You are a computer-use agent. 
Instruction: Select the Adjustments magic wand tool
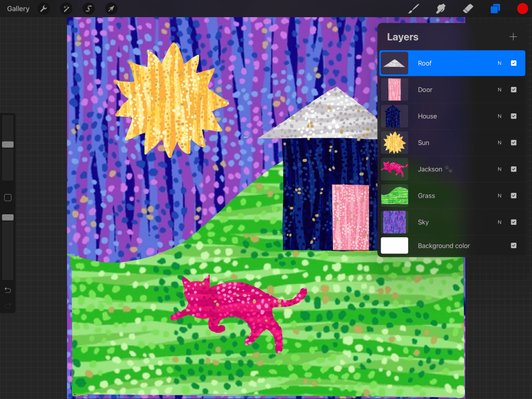click(x=66, y=8)
